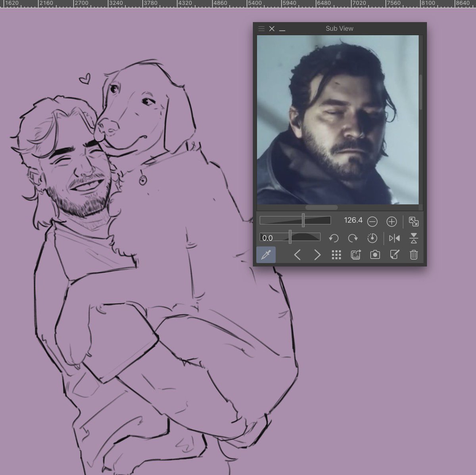
Task: Click the zoom value 126.4
Action: pyautogui.click(x=353, y=220)
